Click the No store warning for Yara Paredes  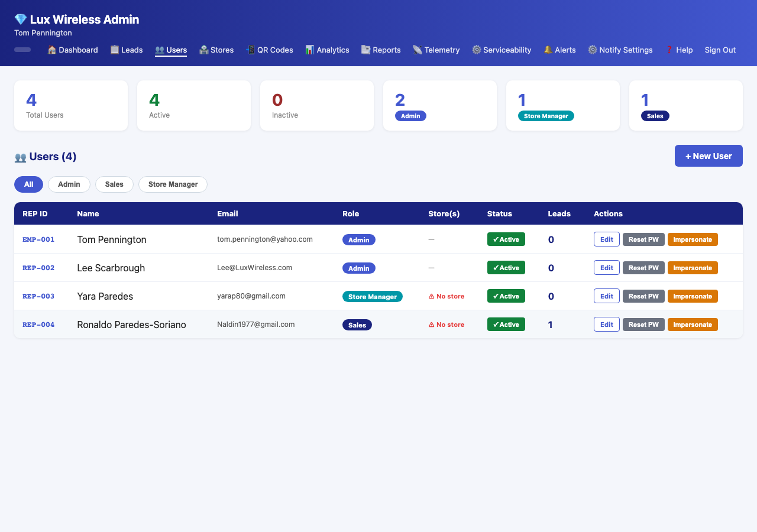tap(447, 296)
